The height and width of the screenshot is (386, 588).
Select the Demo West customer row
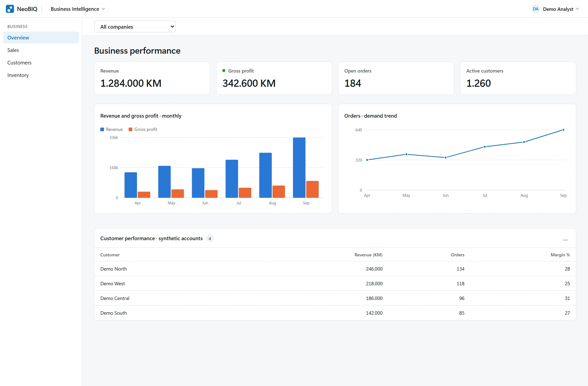click(335, 284)
